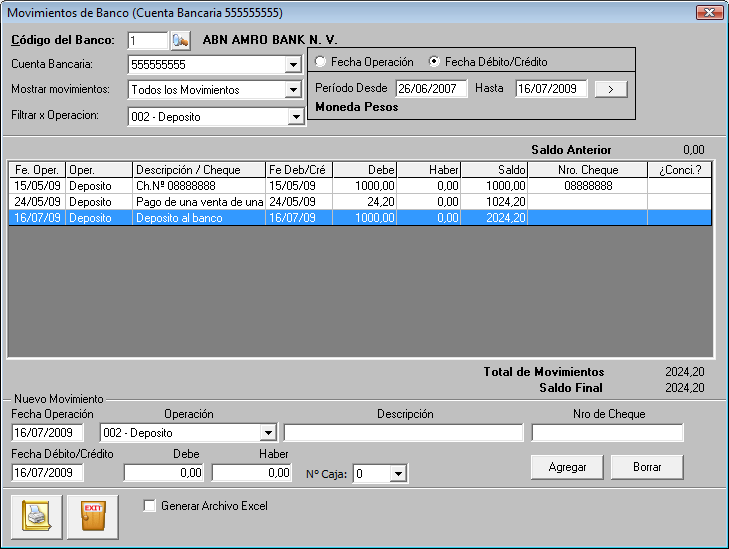Image resolution: width=729 pixels, height=549 pixels.
Task: Focus the Código del Banco field
Action: coord(147,41)
